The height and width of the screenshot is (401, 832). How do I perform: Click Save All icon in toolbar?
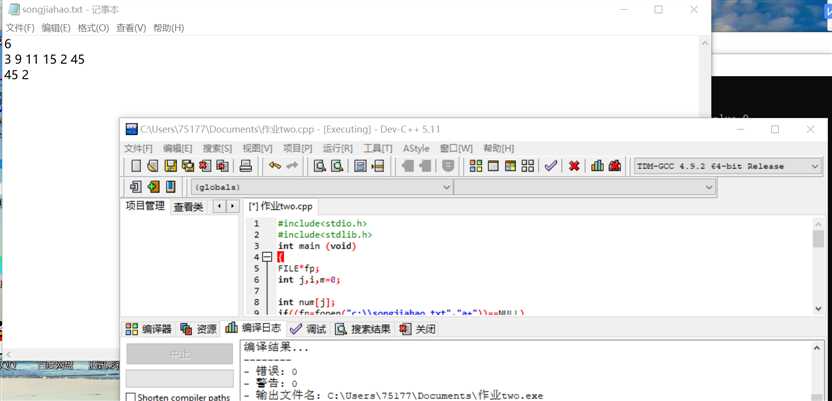tap(188, 166)
